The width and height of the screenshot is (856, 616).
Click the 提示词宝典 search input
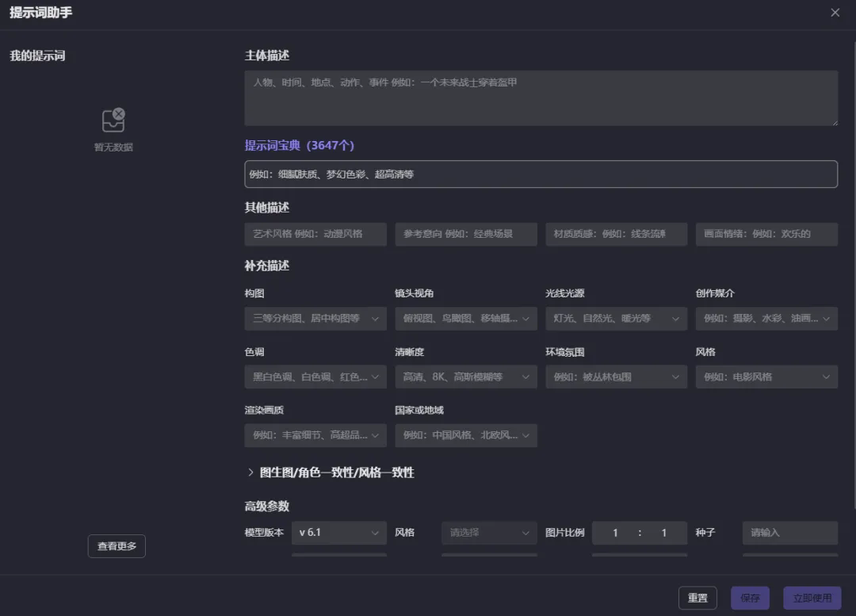click(541, 174)
